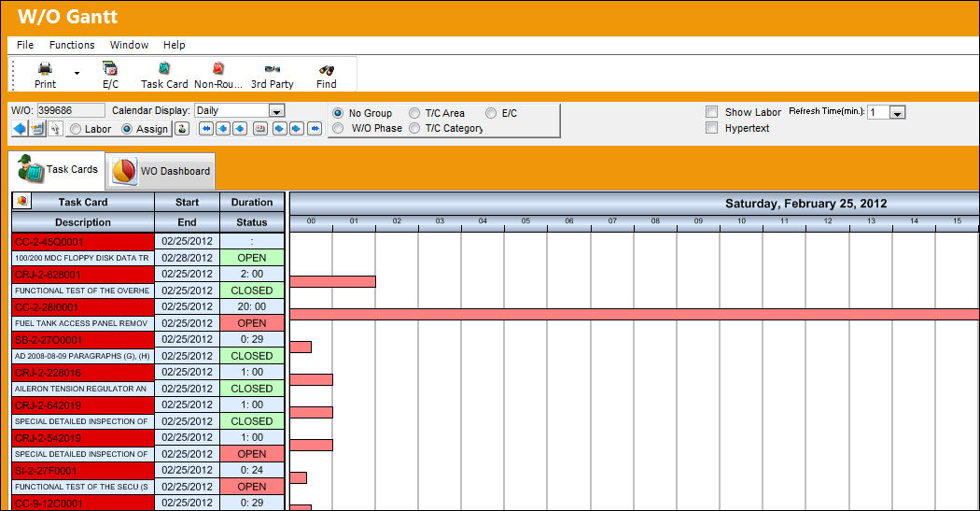Enable the Hypertext checkbox
This screenshot has height=511, width=980.
(711, 128)
